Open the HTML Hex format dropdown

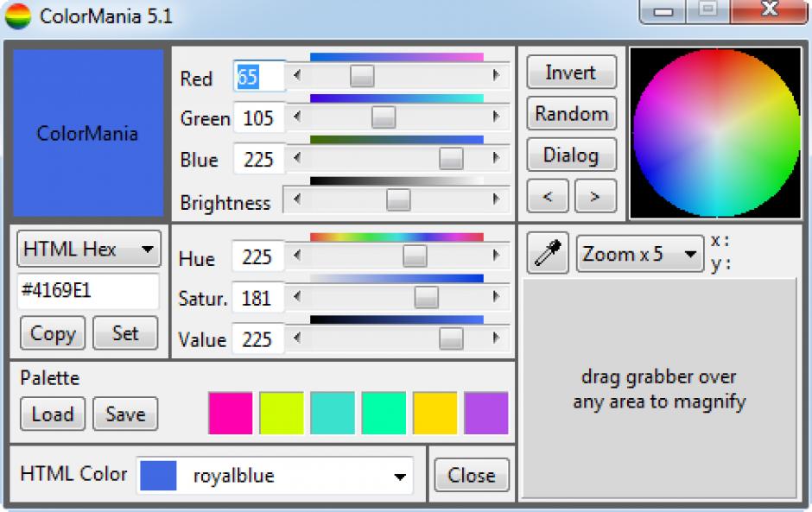[89, 249]
